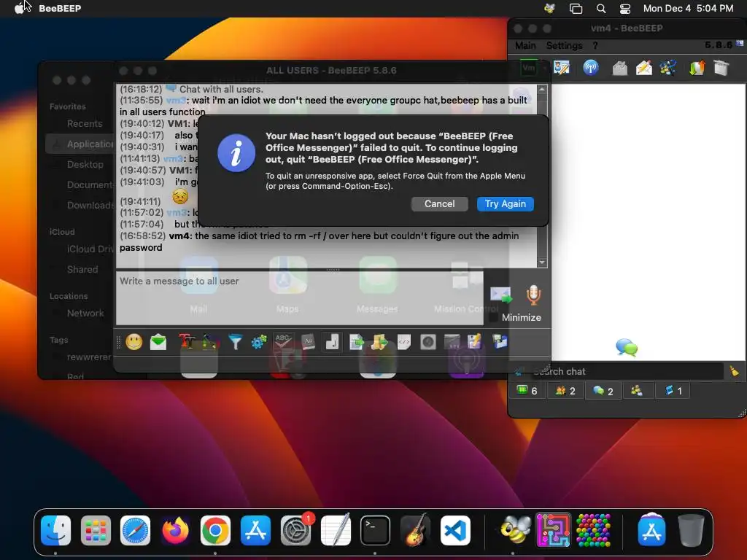
Task: Click the blue broadcast antenna icon
Action: 591,68
